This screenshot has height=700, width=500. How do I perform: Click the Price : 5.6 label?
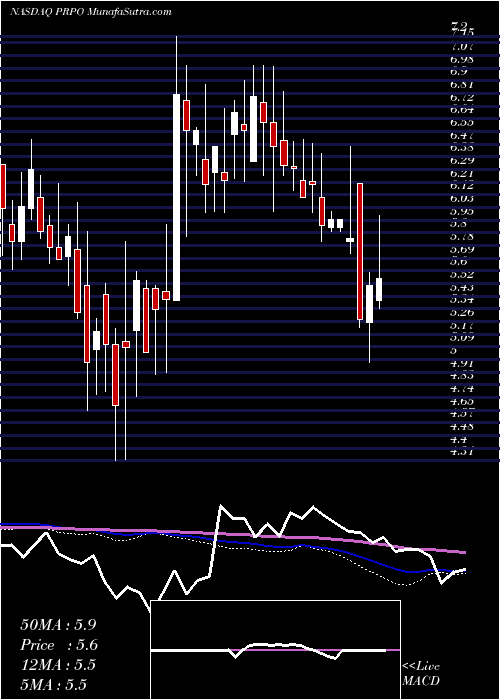coord(59,645)
